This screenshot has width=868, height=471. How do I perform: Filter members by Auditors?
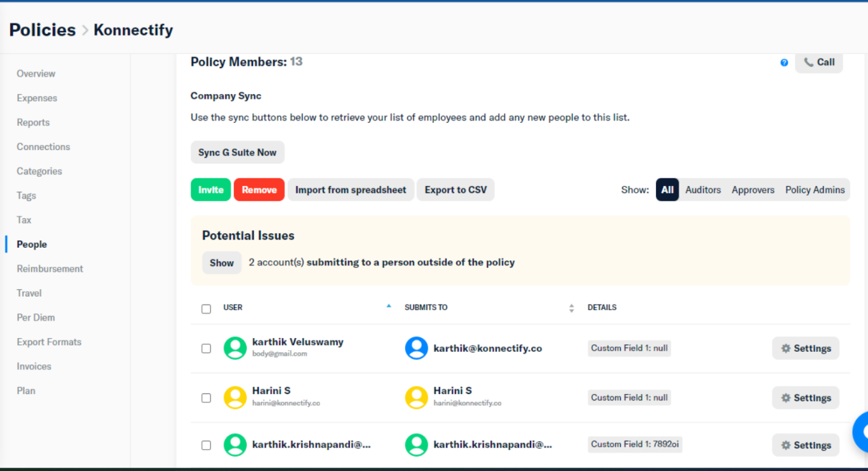[703, 190]
